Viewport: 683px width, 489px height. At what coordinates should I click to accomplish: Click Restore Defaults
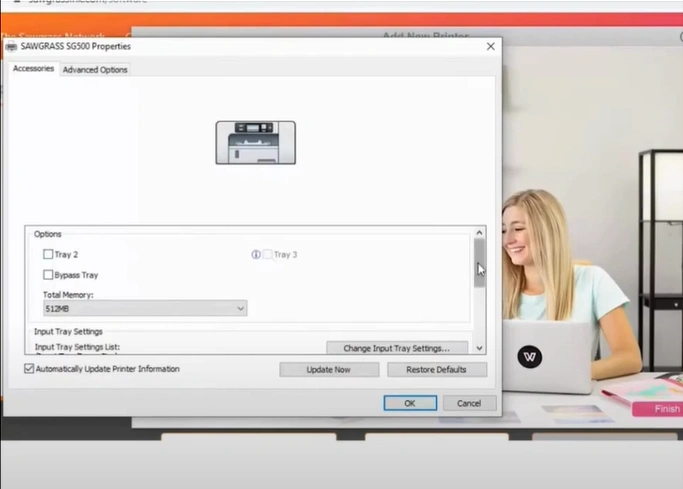[x=436, y=370]
